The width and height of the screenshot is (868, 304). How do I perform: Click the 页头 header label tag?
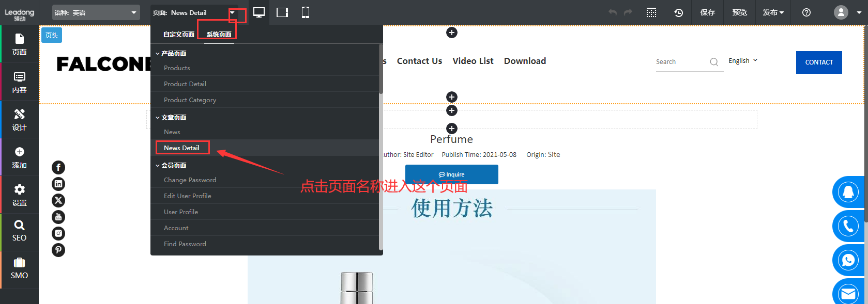[52, 35]
